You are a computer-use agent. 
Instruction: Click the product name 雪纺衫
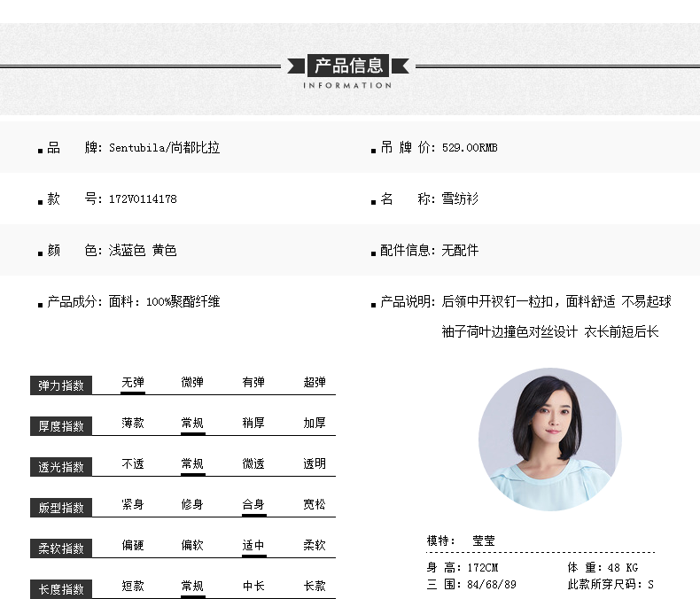tap(460, 199)
